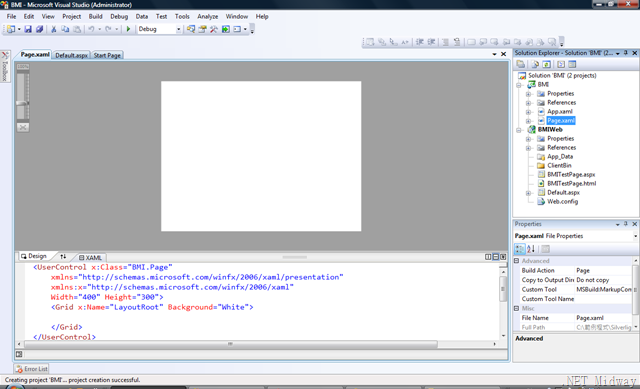Click the Save All icon
Image resolution: width=640 pixels, height=389 pixels.
tap(39, 29)
